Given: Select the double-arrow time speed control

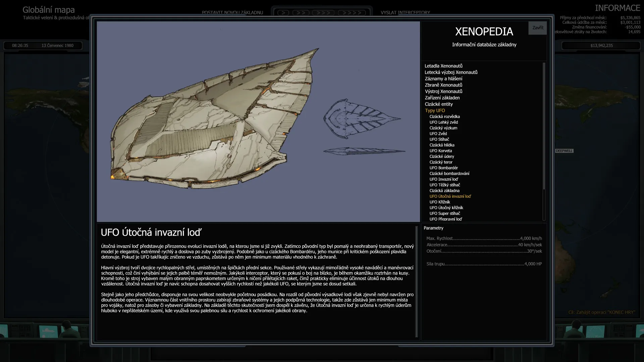Looking at the screenshot, I should [301, 12].
